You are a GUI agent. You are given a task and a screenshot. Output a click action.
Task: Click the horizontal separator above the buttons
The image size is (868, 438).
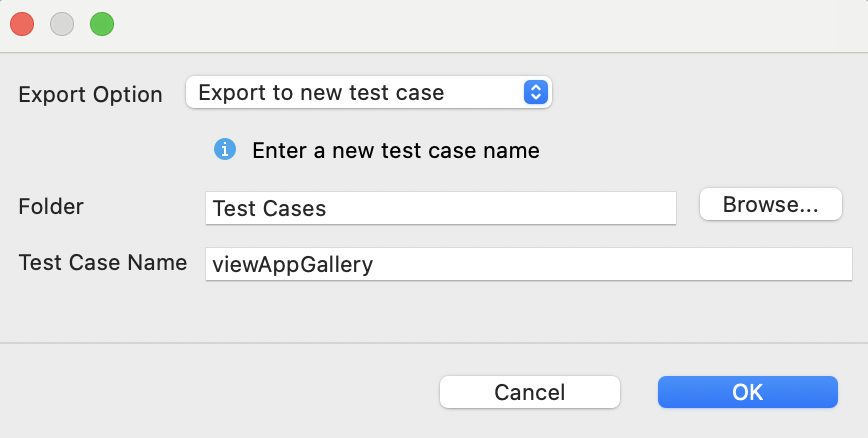[434, 343]
